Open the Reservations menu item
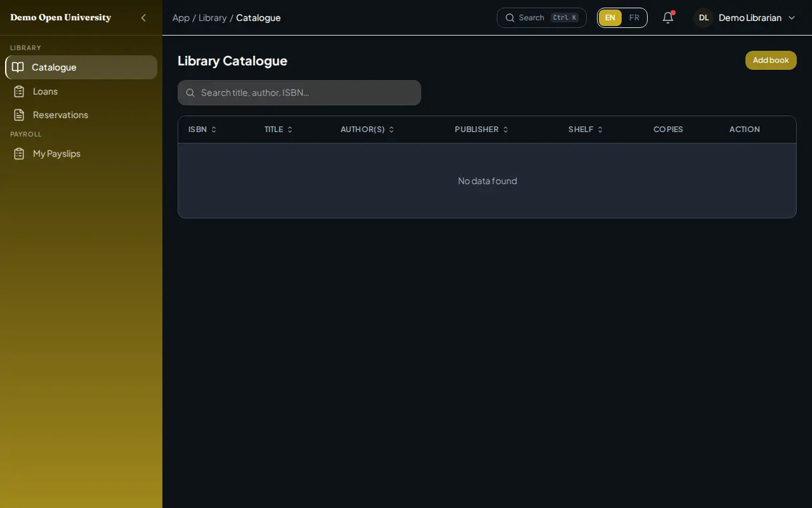 pos(81,115)
